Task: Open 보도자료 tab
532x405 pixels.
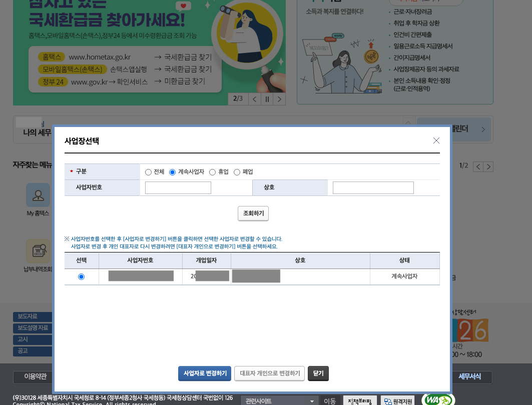Action: 33,316
